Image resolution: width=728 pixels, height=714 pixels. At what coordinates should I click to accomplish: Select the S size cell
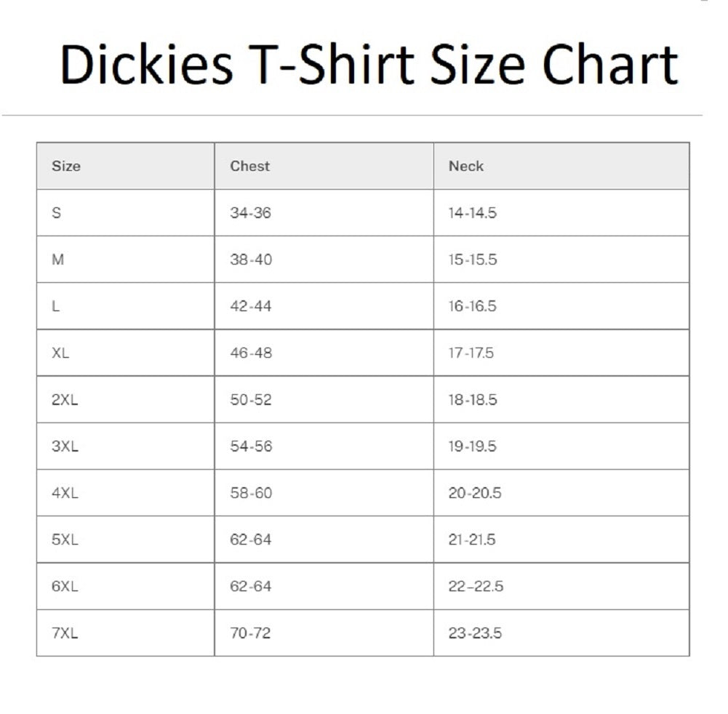point(56,213)
